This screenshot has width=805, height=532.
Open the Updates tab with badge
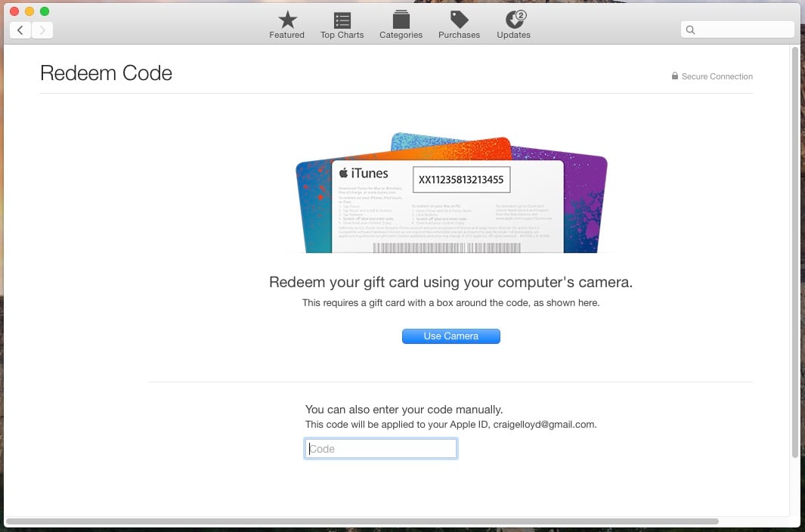click(513, 25)
